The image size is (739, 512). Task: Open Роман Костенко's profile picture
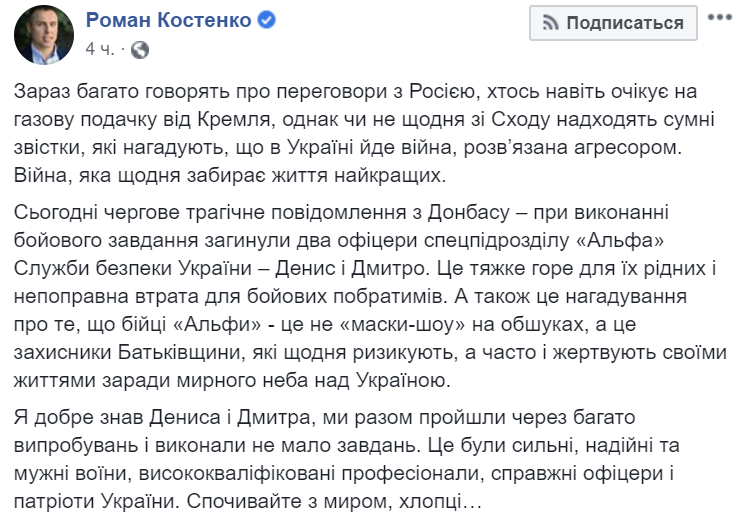(x=44, y=33)
